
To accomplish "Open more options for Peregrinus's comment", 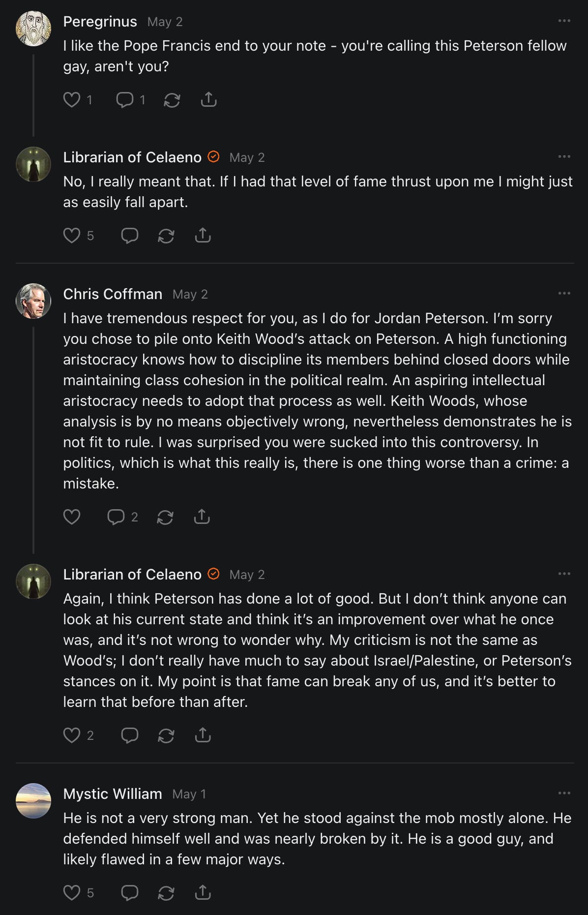I will tap(564, 21).
